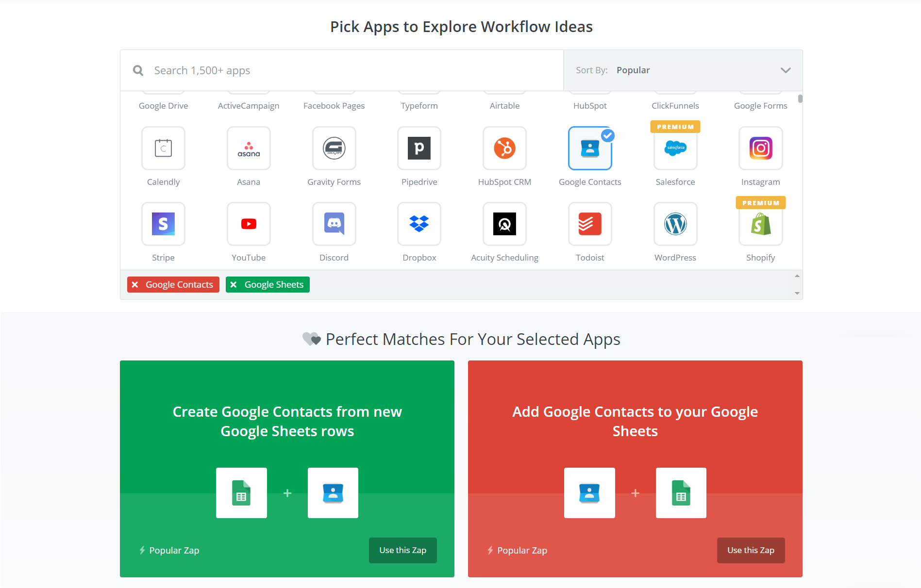This screenshot has height=588, width=921.
Task: Click Use this Zap on green card
Action: point(402,550)
